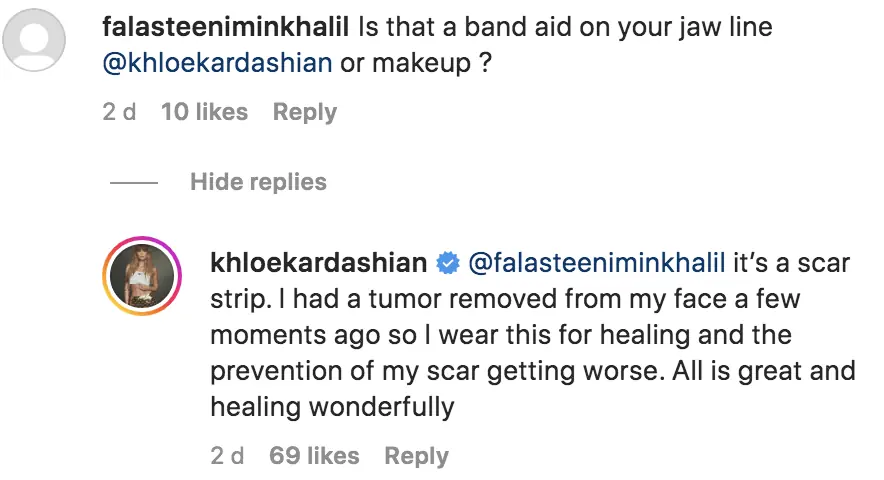This screenshot has height=480, width=884.
Task: Click the 2 d timestamp under khloekardashian's reply
Action: pyautogui.click(x=228, y=456)
